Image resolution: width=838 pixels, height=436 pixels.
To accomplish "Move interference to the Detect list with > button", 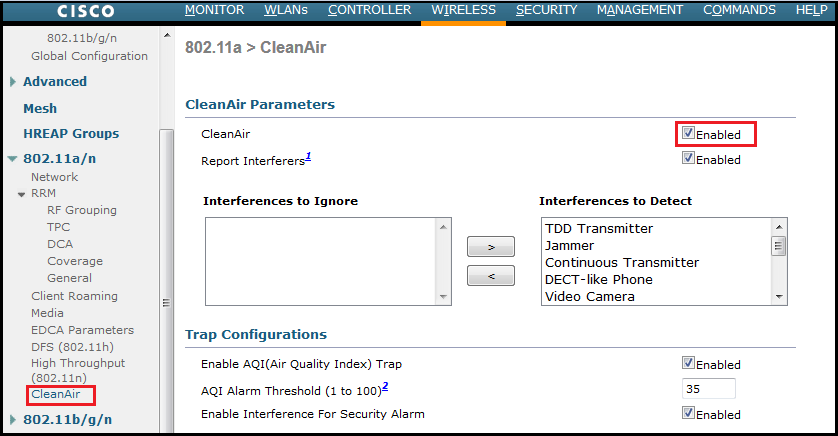I will point(491,246).
